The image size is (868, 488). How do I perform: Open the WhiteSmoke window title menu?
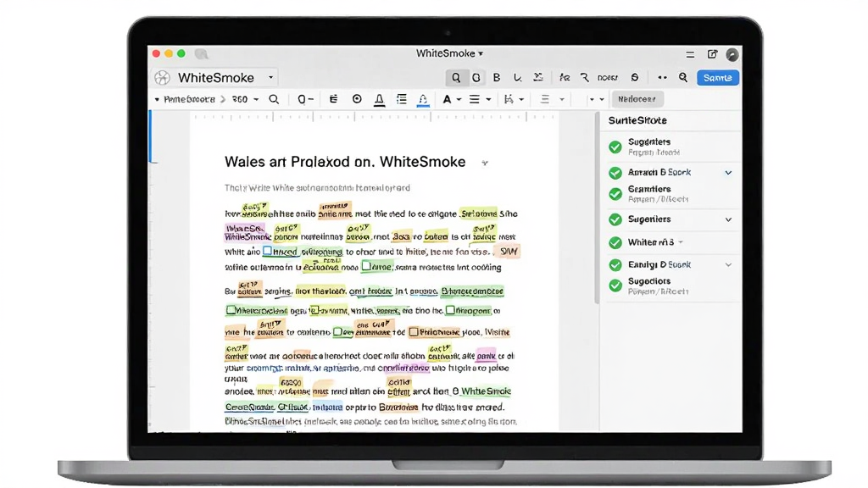(x=449, y=53)
